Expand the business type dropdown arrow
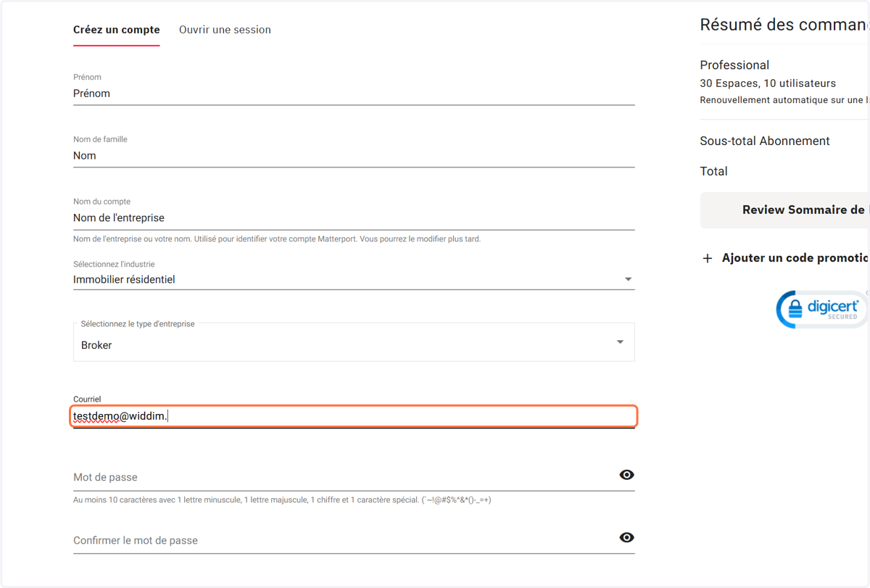This screenshot has height=588, width=870. [620, 342]
